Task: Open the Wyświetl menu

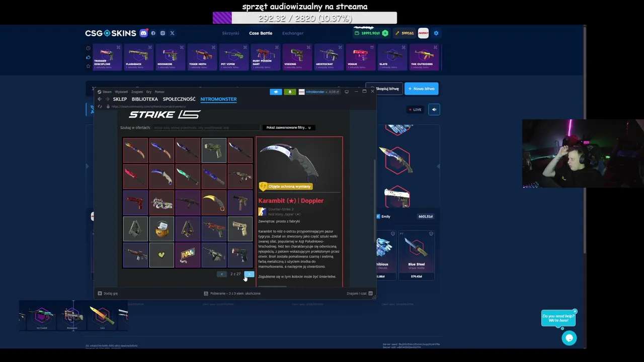Action: point(121,92)
